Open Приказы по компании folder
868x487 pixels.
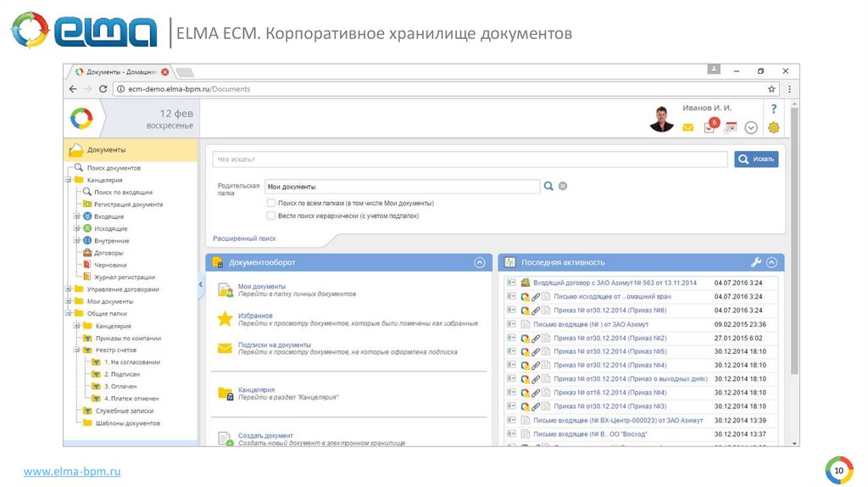pyautogui.click(x=128, y=338)
